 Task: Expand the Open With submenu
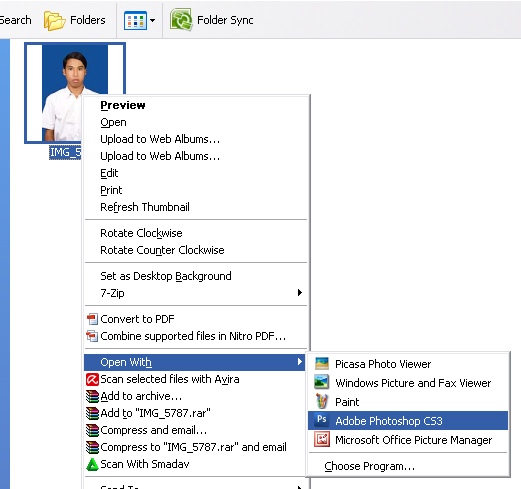(x=195, y=362)
